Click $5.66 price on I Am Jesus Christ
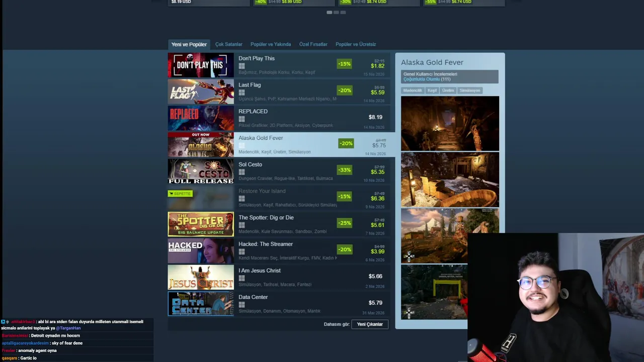Screen dimensions: 644x362 375,276
